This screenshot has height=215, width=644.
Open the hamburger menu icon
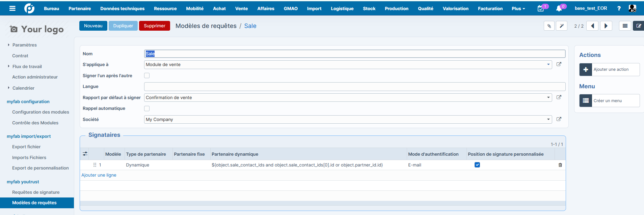click(12, 8)
